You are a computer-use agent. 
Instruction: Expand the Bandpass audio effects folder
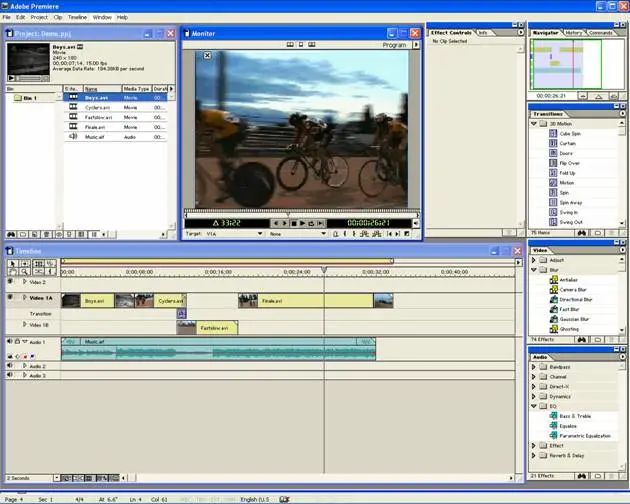point(534,367)
